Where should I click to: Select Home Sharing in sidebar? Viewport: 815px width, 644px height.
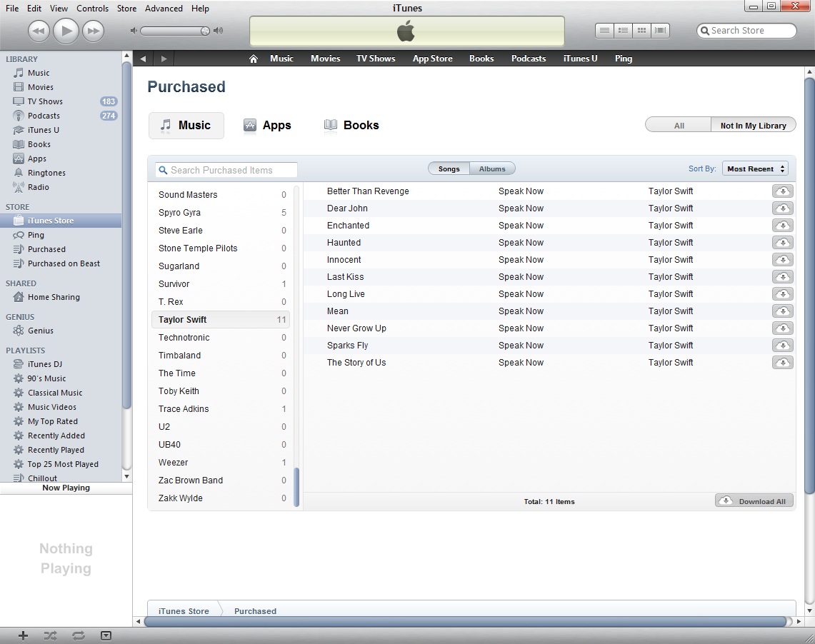(54, 297)
